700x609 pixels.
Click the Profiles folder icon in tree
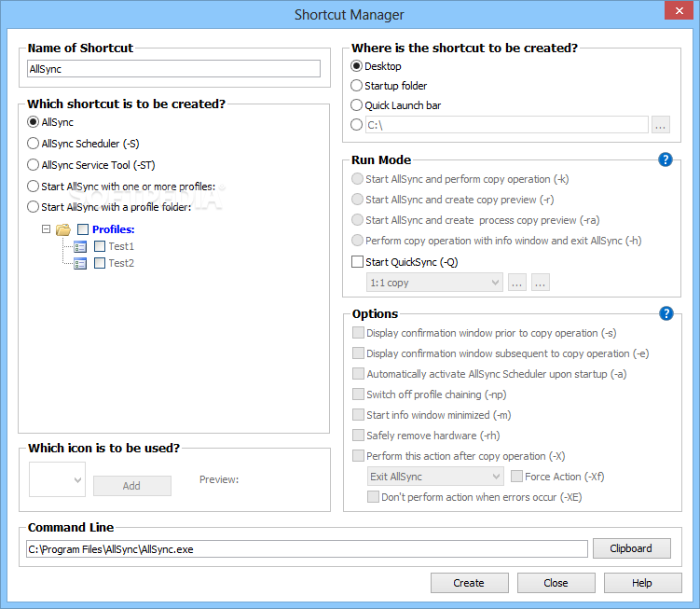63,229
